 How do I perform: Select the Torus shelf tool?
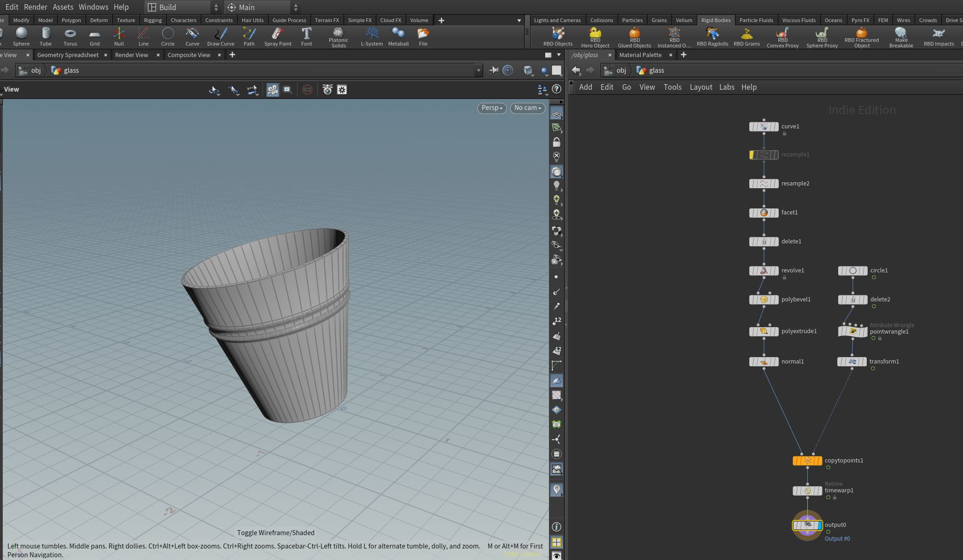(70, 37)
